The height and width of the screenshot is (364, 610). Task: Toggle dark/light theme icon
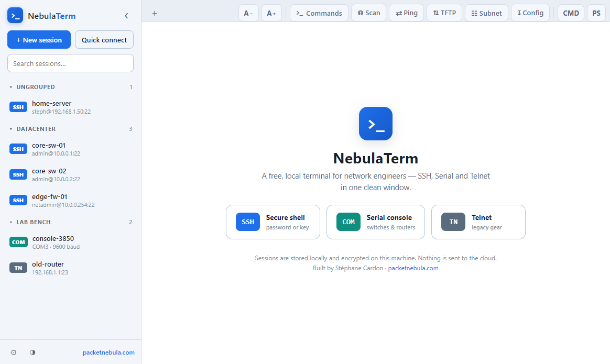(x=32, y=352)
